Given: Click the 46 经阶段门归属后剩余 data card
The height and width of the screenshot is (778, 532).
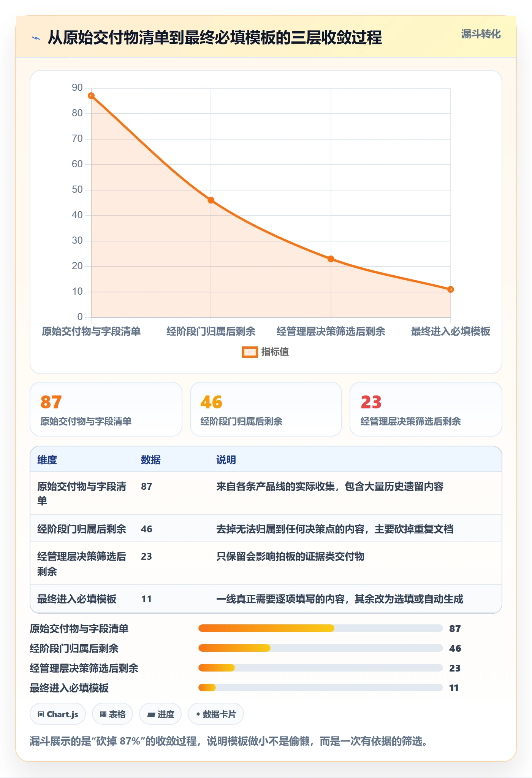Looking at the screenshot, I should pyautogui.click(x=266, y=409).
